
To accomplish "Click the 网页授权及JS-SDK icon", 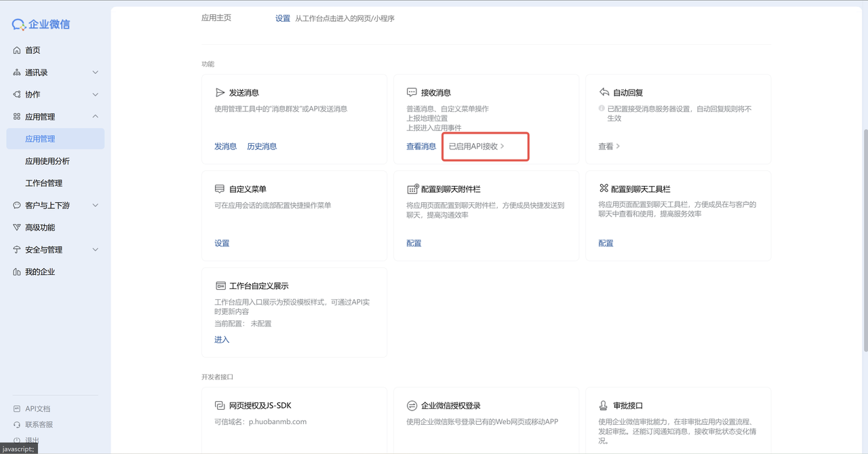I will point(220,406).
